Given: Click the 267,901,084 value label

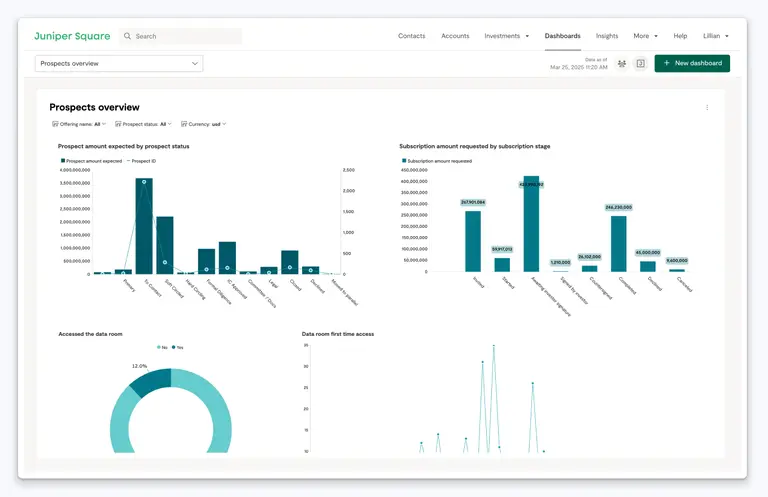Looking at the screenshot, I should tap(473, 202).
